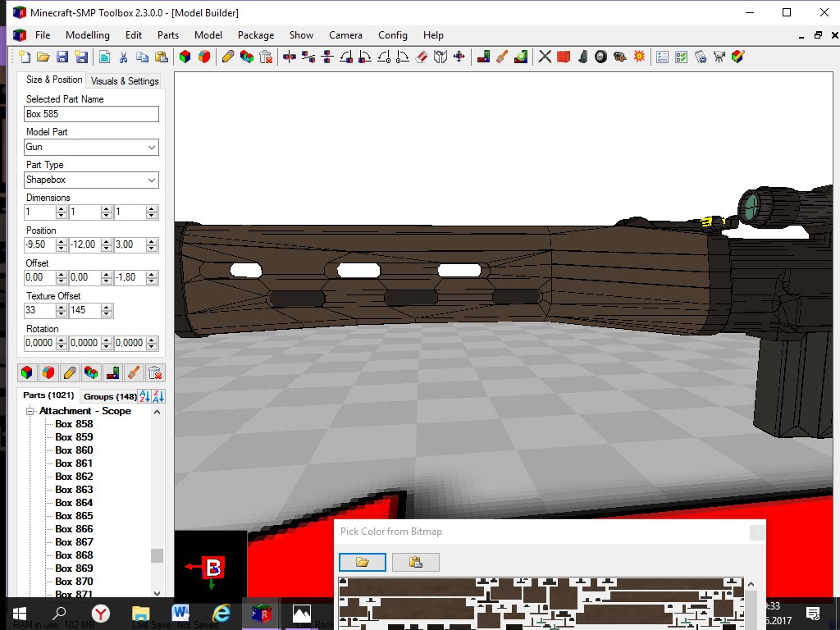The image size is (840, 630).
Task: Increase the first Position value with its up arrow
Action: (62, 242)
